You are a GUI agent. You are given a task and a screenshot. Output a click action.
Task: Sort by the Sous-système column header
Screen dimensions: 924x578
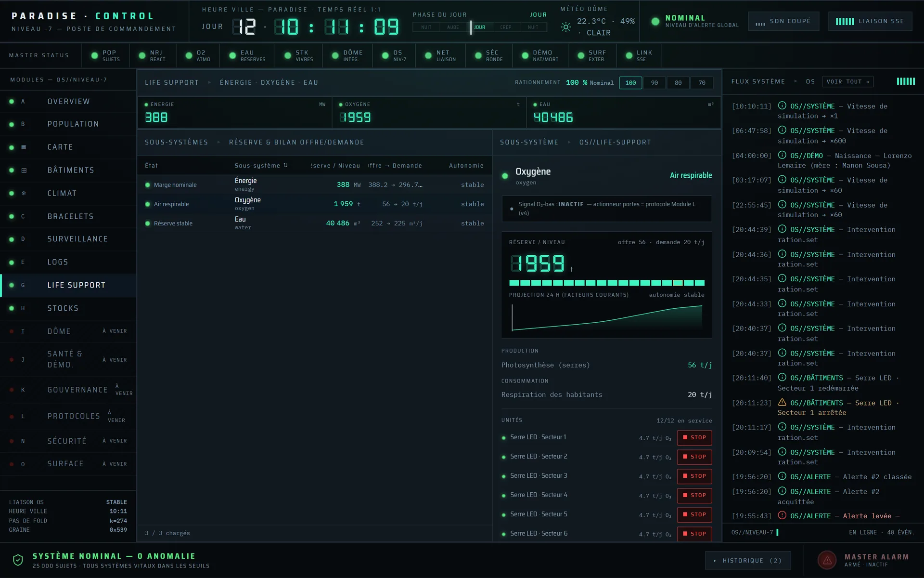pyautogui.click(x=261, y=166)
